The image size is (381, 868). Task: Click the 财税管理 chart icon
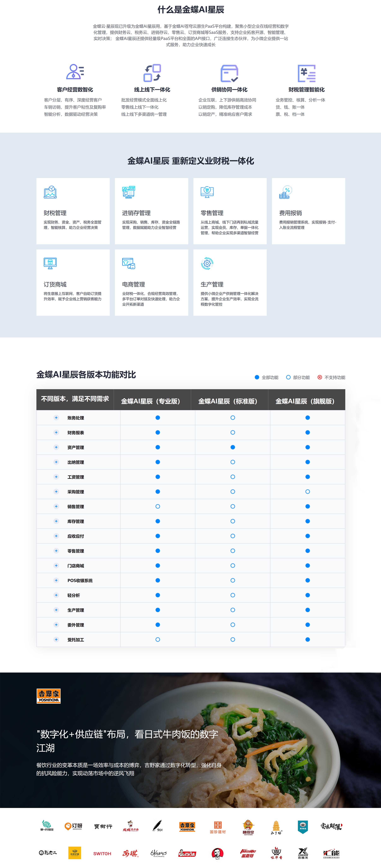(x=50, y=192)
